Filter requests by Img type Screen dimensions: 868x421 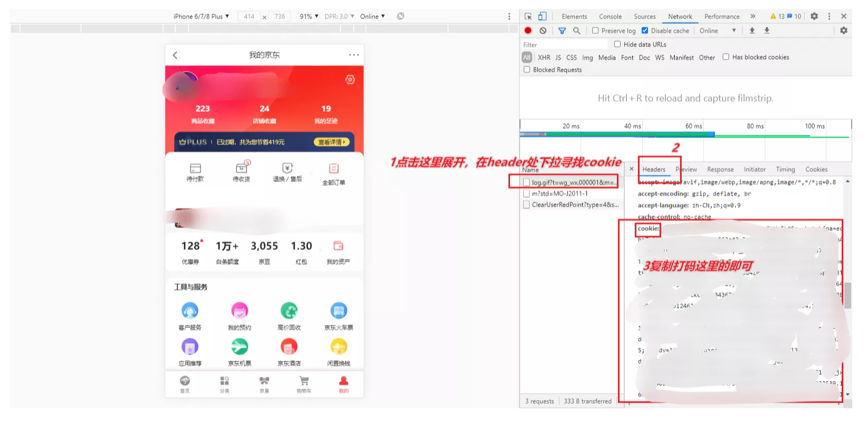[x=587, y=57]
